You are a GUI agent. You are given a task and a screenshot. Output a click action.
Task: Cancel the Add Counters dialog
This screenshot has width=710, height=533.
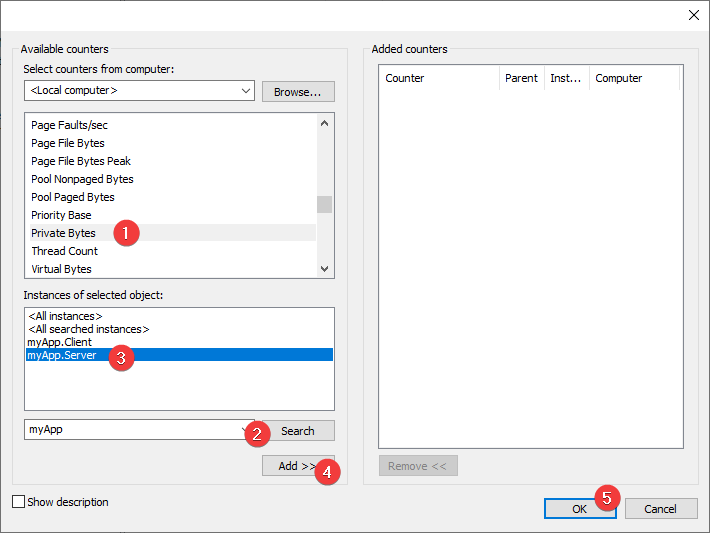tap(660, 509)
